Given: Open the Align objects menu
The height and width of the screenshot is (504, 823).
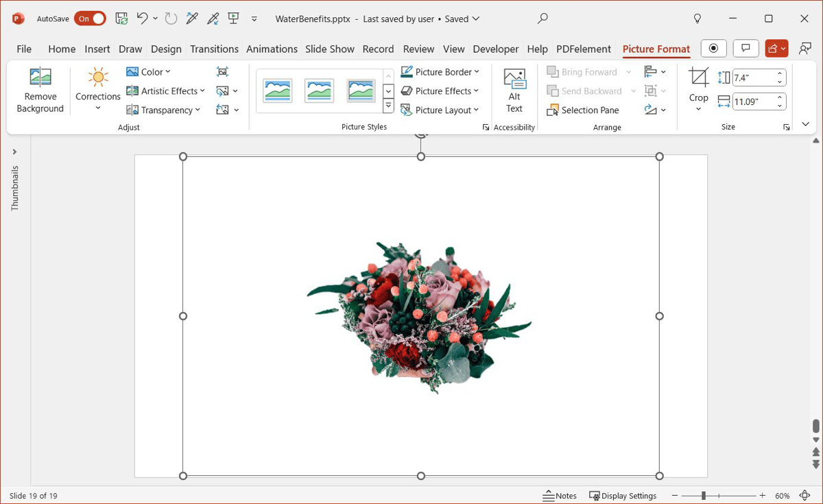Looking at the screenshot, I should click(655, 72).
